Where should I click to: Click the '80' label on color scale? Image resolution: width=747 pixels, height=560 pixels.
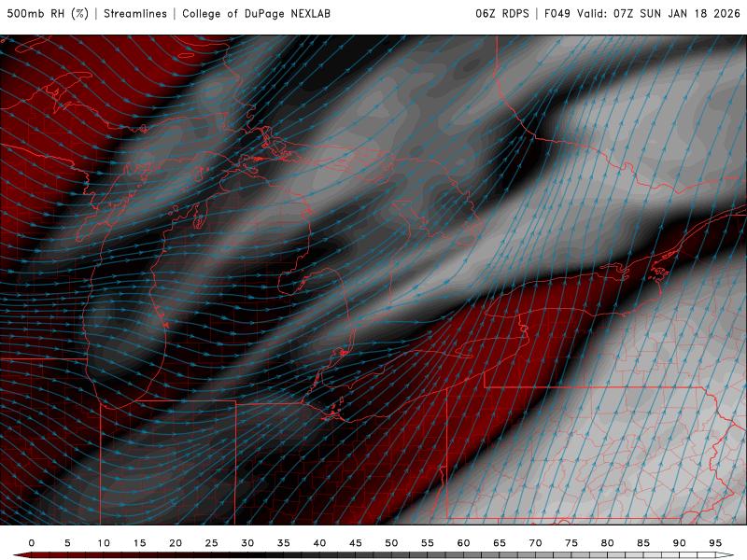pos(608,543)
